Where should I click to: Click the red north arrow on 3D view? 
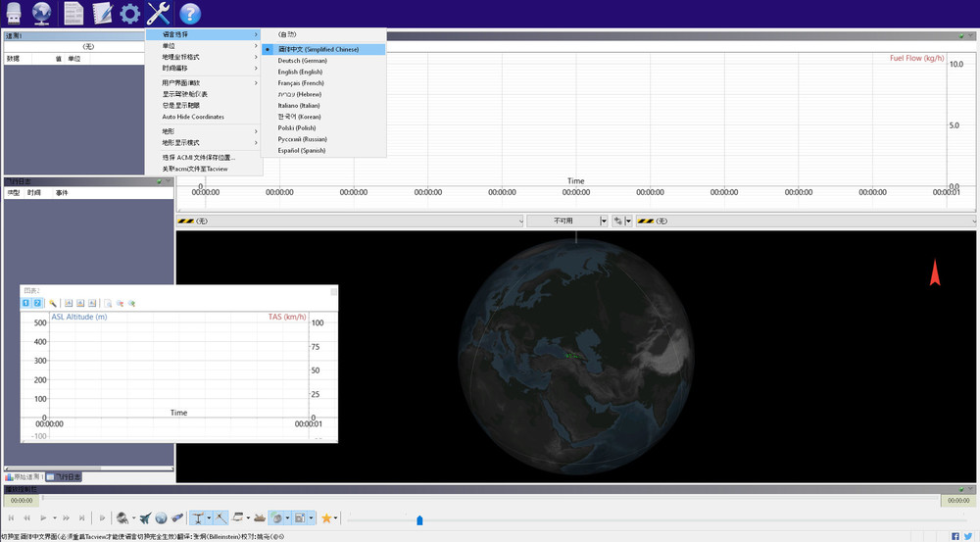pyautogui.click(x=935, y=272)
